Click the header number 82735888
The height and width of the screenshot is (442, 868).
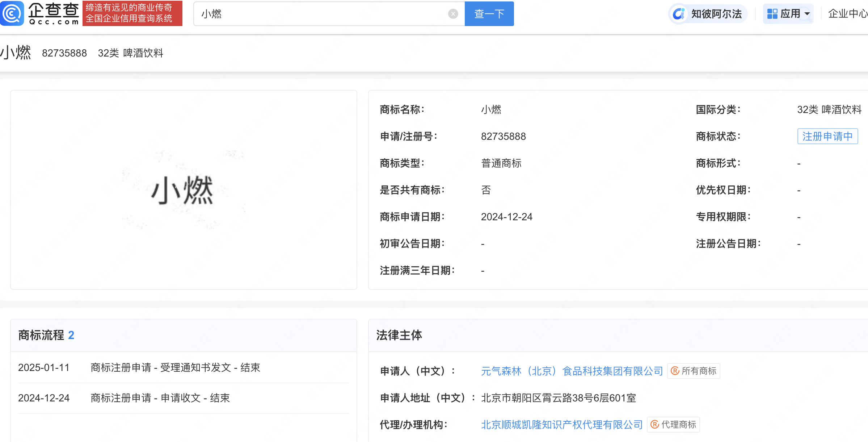click(x=64, y=53)
